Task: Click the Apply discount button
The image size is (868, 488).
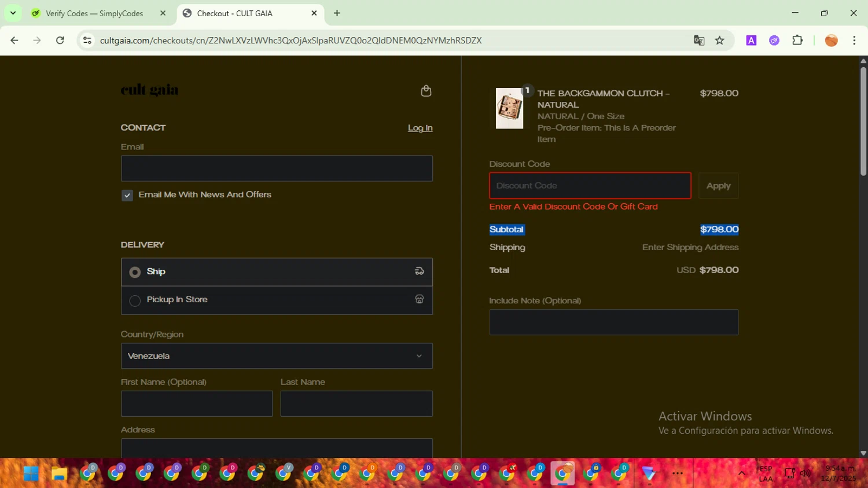Action: coord(718,186)
